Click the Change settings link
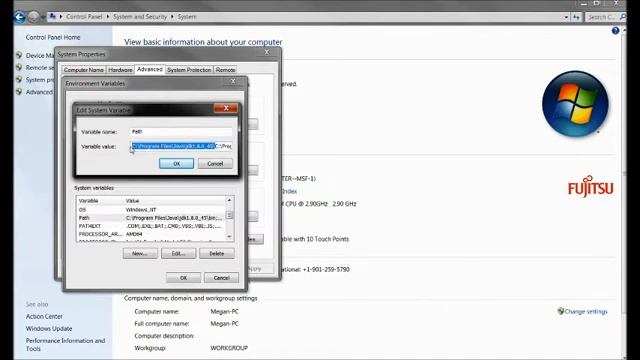640x360 pixels. pos(586,311)
